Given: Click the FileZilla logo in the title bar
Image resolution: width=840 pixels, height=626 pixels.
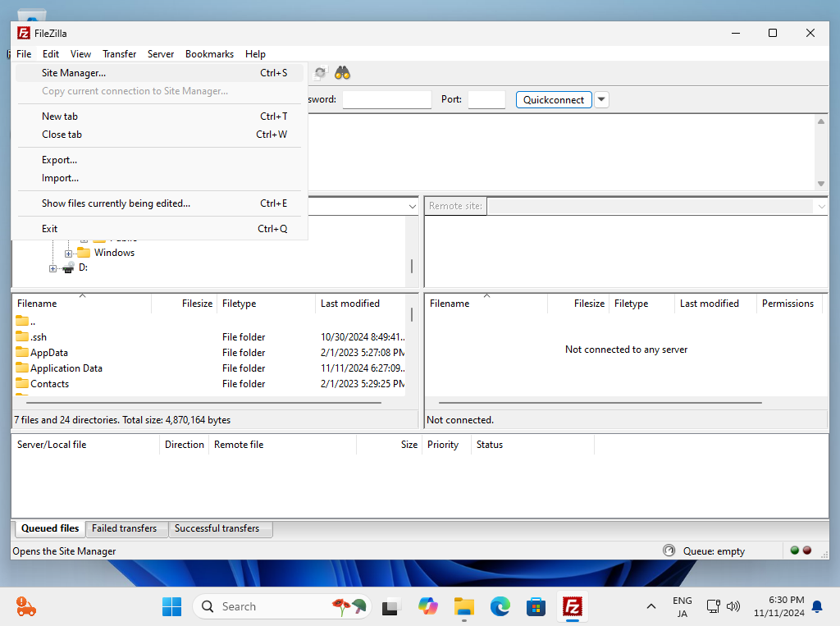Looking at the screenshot, I should click(24, 34).
